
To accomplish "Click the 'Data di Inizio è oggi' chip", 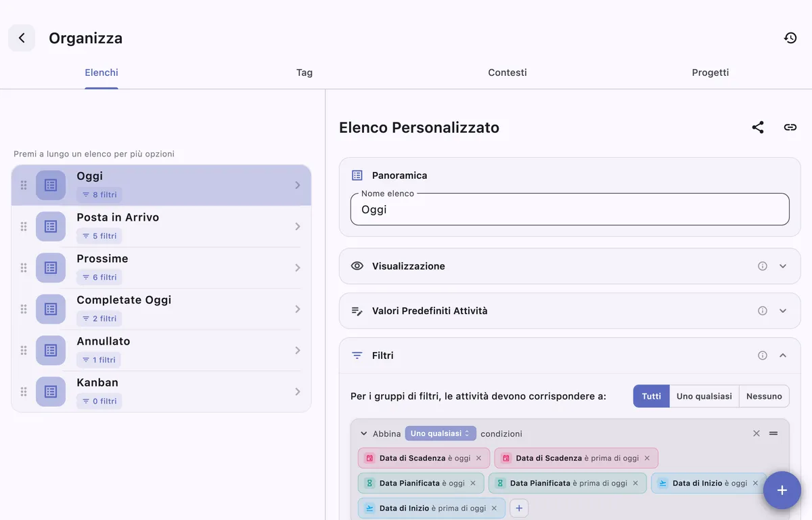I will pyautogui.click(x=708, y=483).
